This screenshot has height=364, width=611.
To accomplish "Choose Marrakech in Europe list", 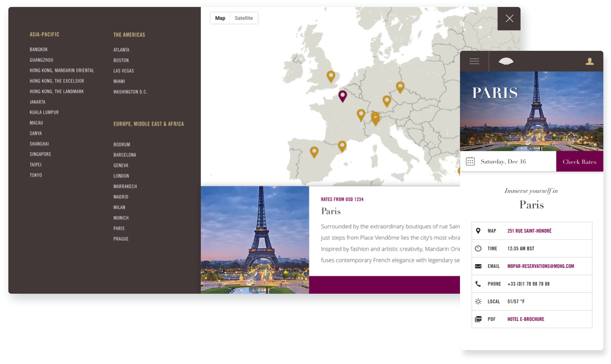I will coord(125,186).
